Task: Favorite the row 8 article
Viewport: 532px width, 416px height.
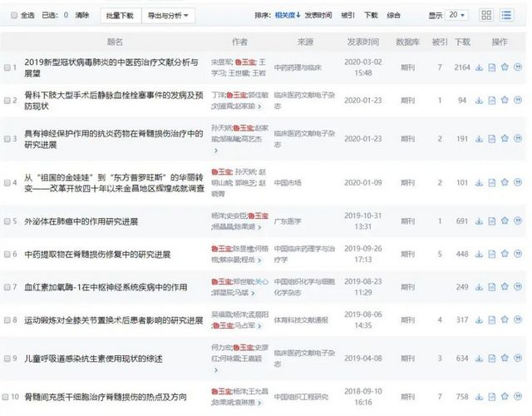Action: (x=505, y=319)
